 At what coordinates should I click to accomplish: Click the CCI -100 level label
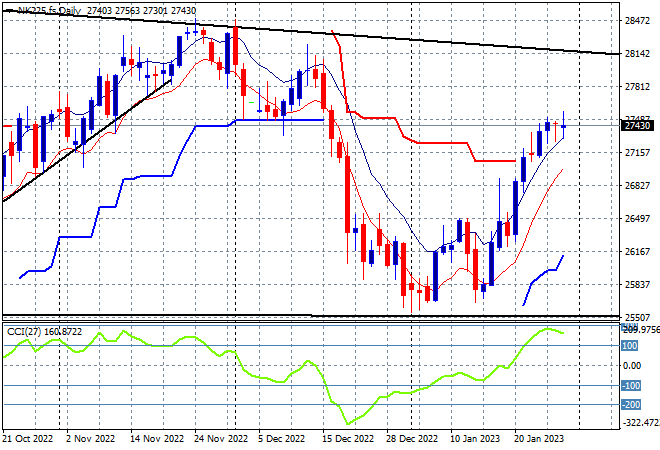click(631, 385)
